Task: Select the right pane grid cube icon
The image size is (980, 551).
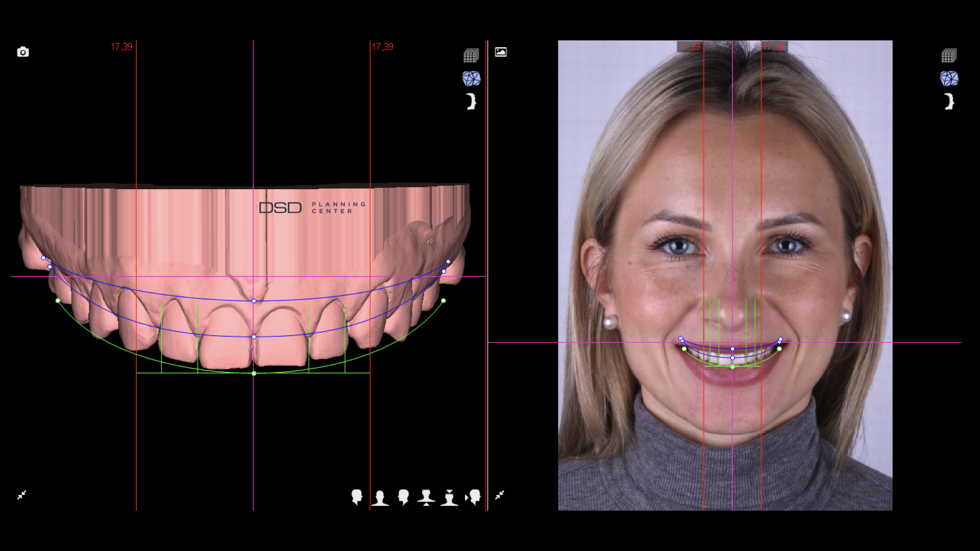Action: pos(949,55)
